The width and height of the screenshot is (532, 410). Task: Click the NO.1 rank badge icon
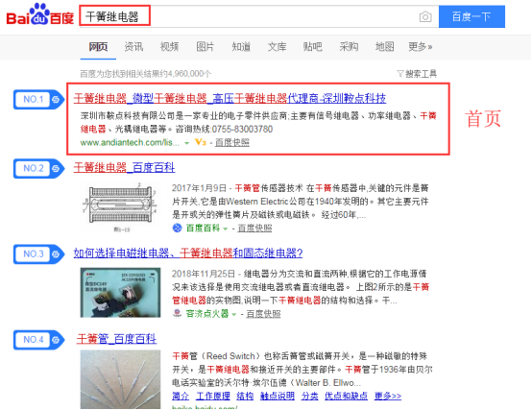[38, 99]
